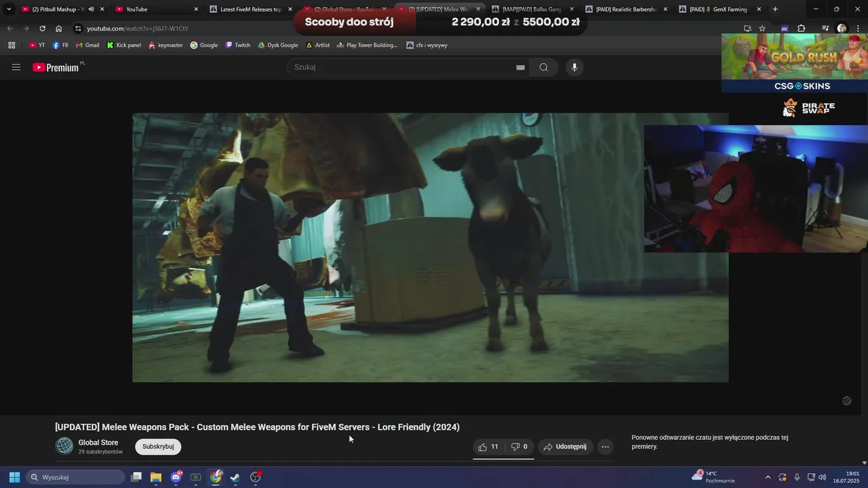Navigate back in browser history

coord(9,28)
